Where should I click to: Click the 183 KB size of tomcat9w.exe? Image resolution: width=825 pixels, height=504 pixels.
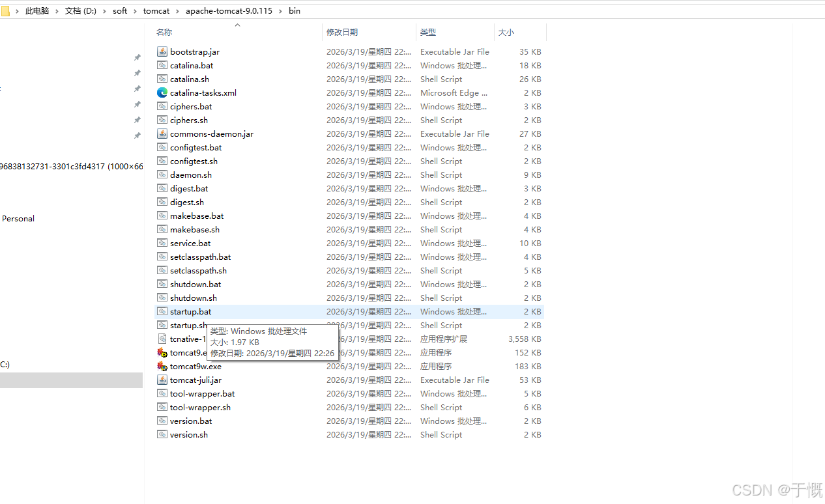point(528,366)
